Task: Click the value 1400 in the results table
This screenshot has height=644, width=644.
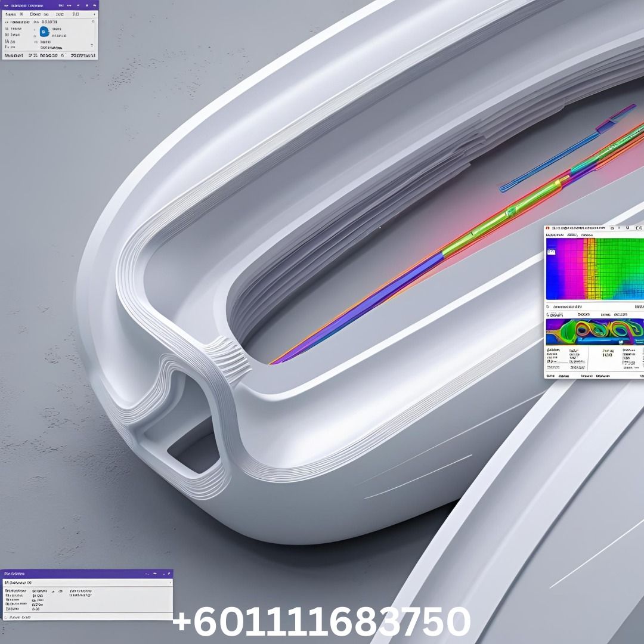Action: pos(606,354)
